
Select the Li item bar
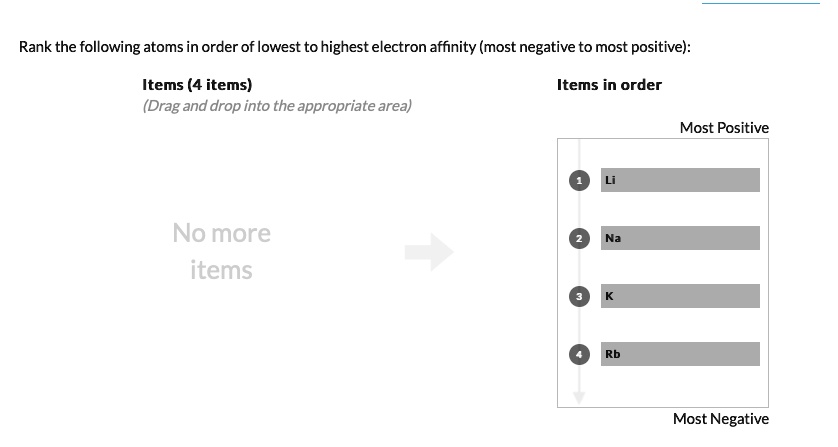680,180
